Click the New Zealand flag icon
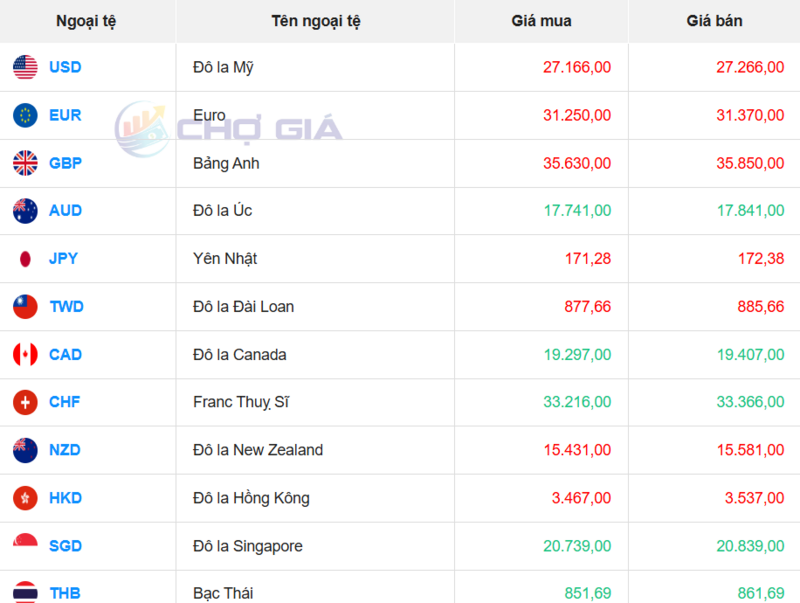Viewport: 800px width, 603px height. (x=25, y=450)
